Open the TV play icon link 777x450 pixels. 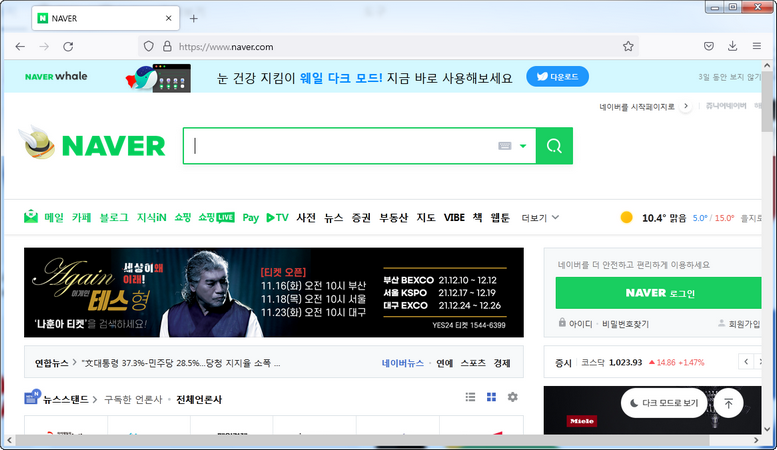[x=278, y=218]
